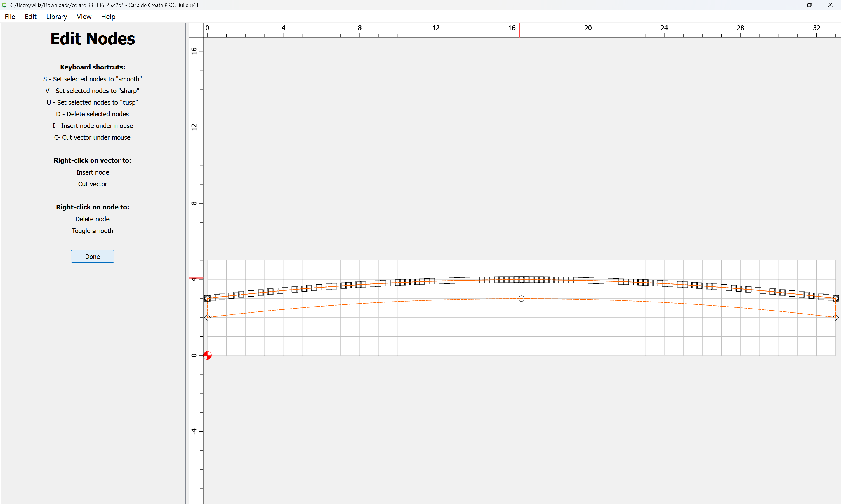Screen dimensions: 841x504
Task: Open the Edit menu
Action: pos(30,17)
